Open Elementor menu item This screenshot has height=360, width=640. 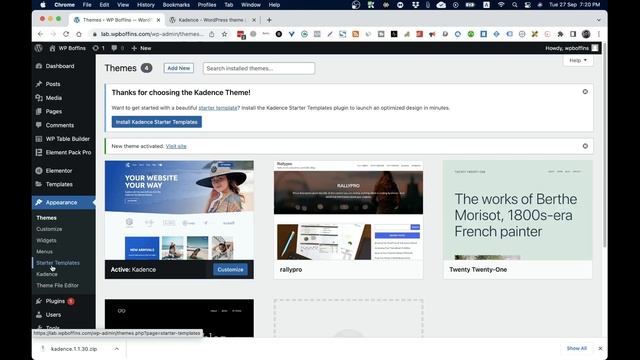click(x=59, y=171)
